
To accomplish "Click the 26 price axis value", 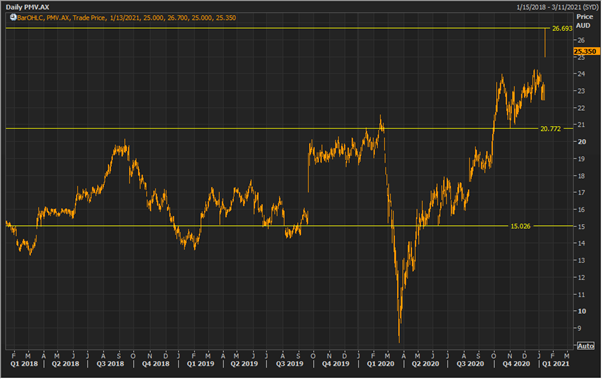I will point(581,40).
